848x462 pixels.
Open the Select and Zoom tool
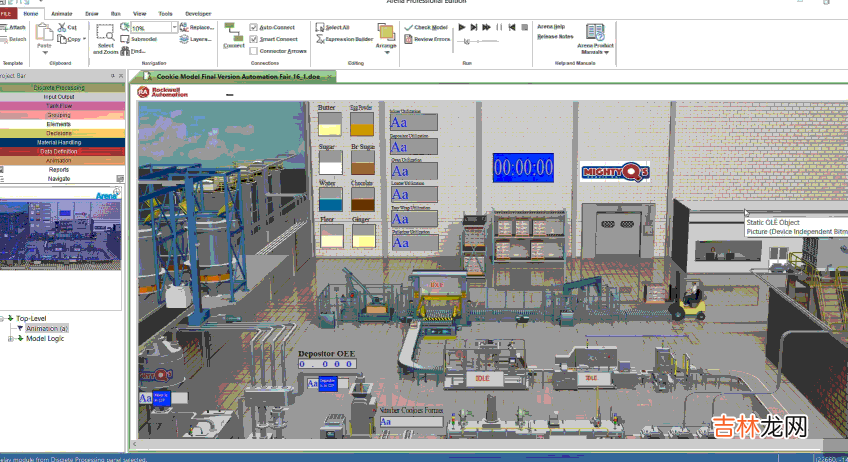pyautogui.click(x=106, y=36)
